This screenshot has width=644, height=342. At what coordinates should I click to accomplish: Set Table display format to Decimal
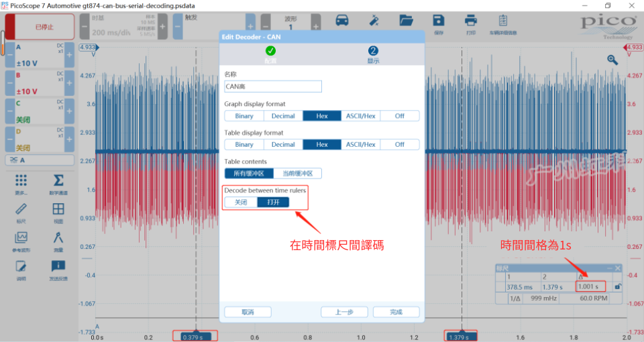pyautogui.click(x=283, y=145)
